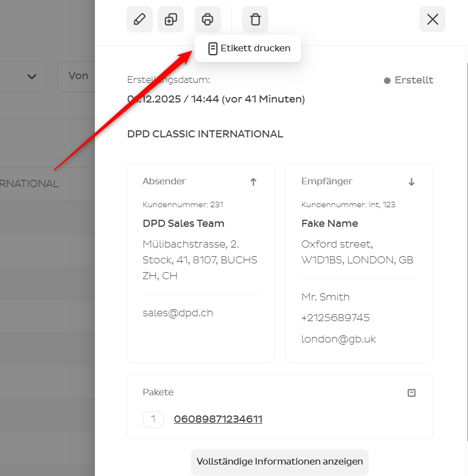The width and height of the screenshot is (468, 476).
Task: Click package number 1 badge
Action: coord(153,419)
